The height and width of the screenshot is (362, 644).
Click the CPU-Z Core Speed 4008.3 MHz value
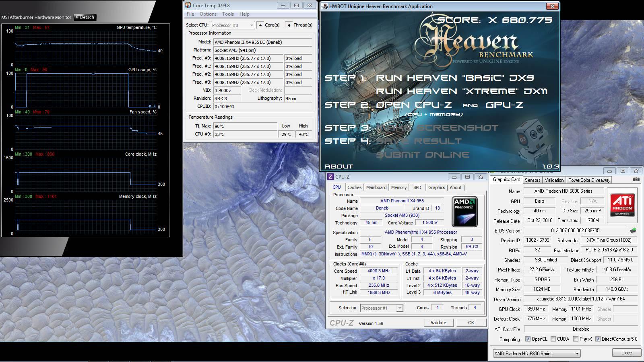379,271
